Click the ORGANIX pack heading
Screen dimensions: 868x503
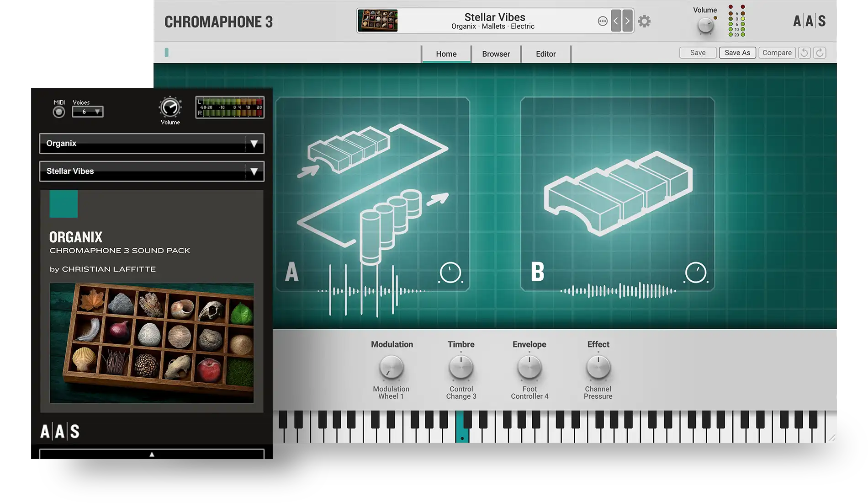76,237
